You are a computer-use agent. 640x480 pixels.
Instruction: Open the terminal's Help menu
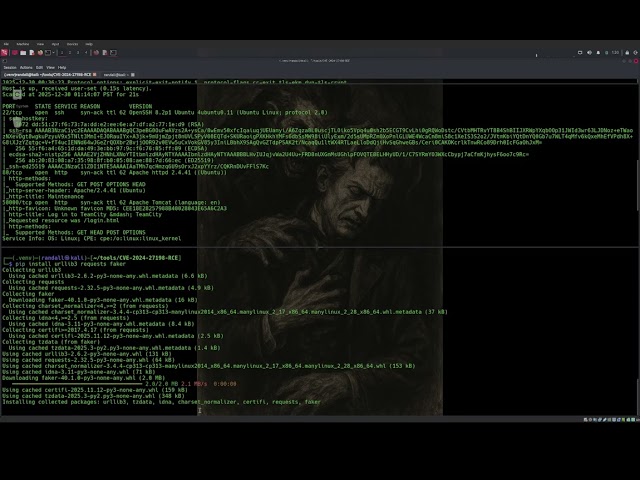pos(62,68)
